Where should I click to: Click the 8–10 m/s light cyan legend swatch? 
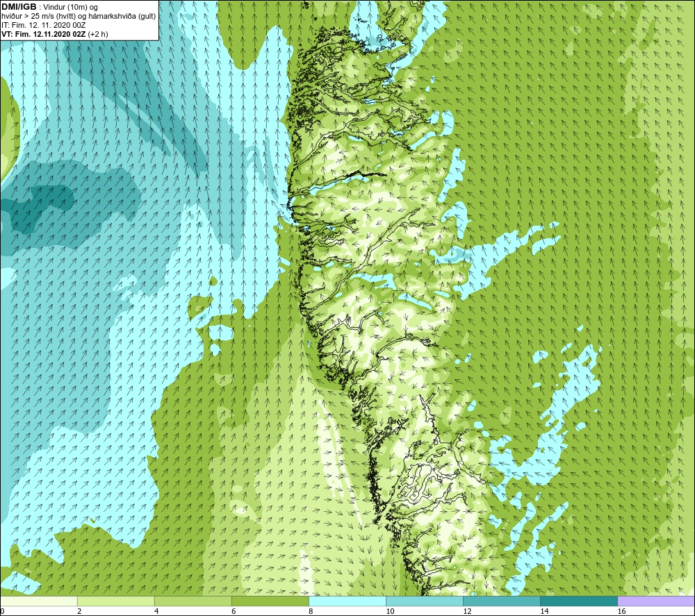pos(347,601)
